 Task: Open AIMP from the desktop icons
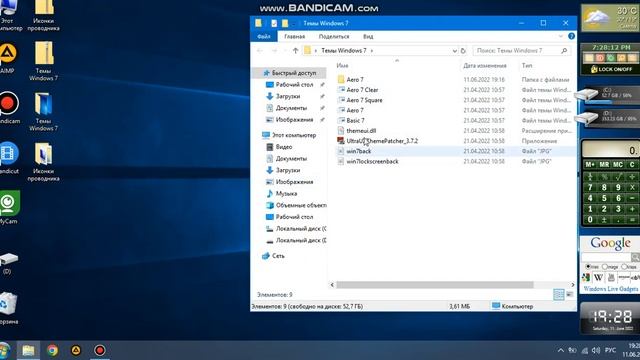coord(7,58)
